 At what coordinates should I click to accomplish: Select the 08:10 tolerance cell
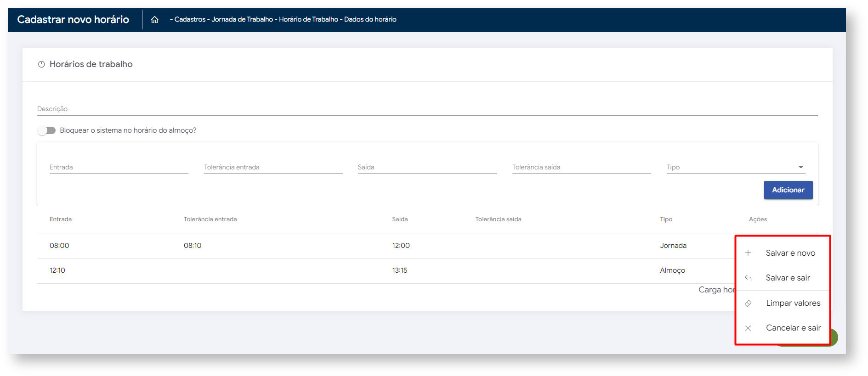coord(193,246)
